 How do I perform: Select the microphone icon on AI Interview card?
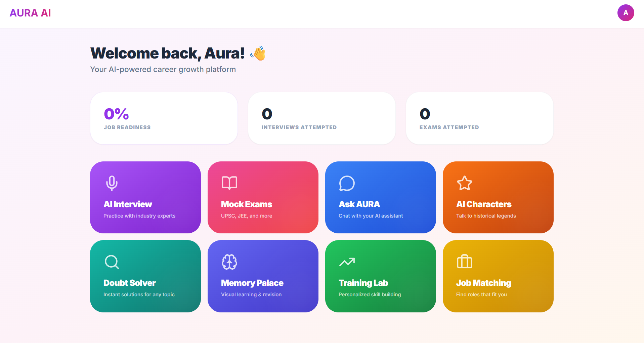111,183
